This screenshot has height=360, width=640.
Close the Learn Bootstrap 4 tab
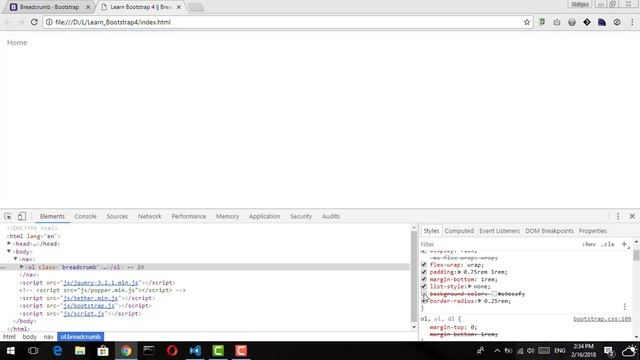tap(178, 7)
